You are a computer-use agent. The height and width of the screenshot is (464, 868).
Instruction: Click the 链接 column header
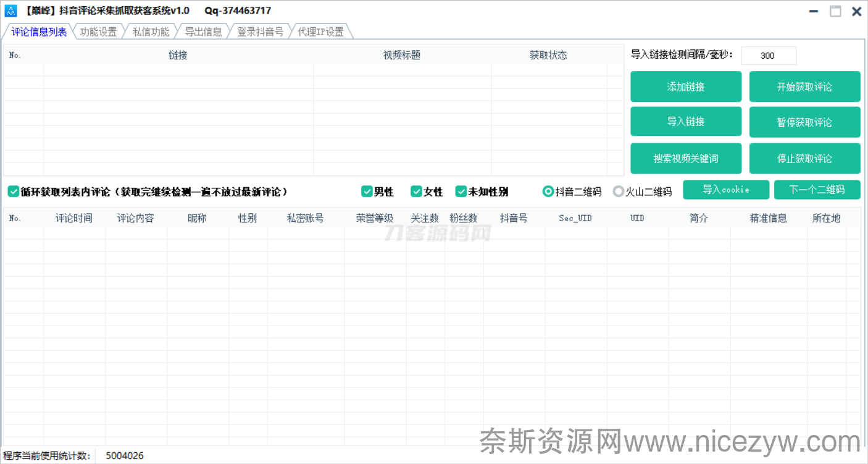click(x=178, y=55)
